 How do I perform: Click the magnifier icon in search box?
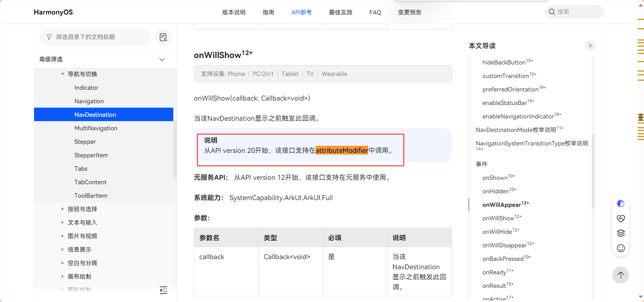tap(552, 12)
